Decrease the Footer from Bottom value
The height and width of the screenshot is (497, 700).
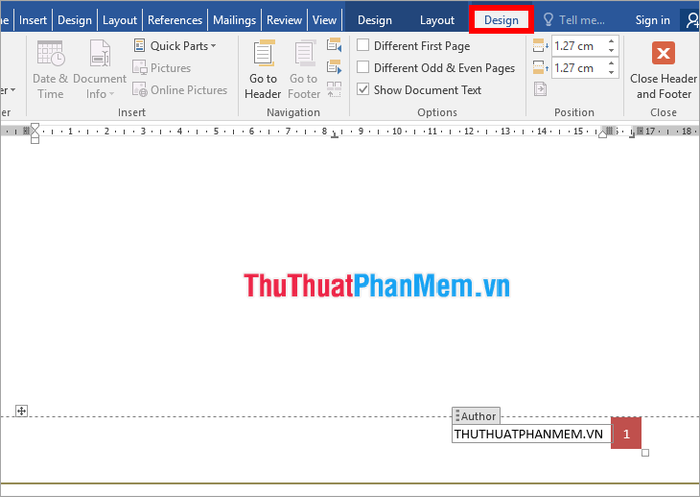[x=611, y=72]
